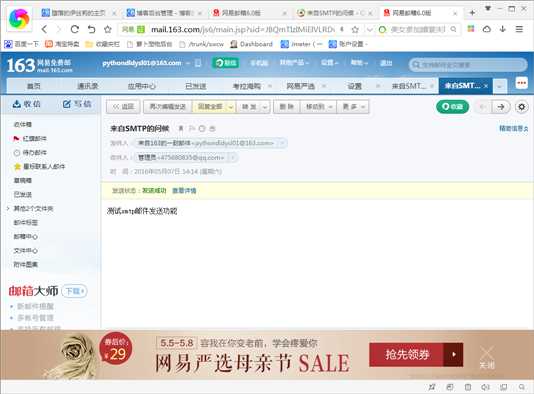This screenshot has width=534, height=394.
Task: Toggle the flag icon beside mail subject
Action: pyautogui.click(x=192, y=128)
